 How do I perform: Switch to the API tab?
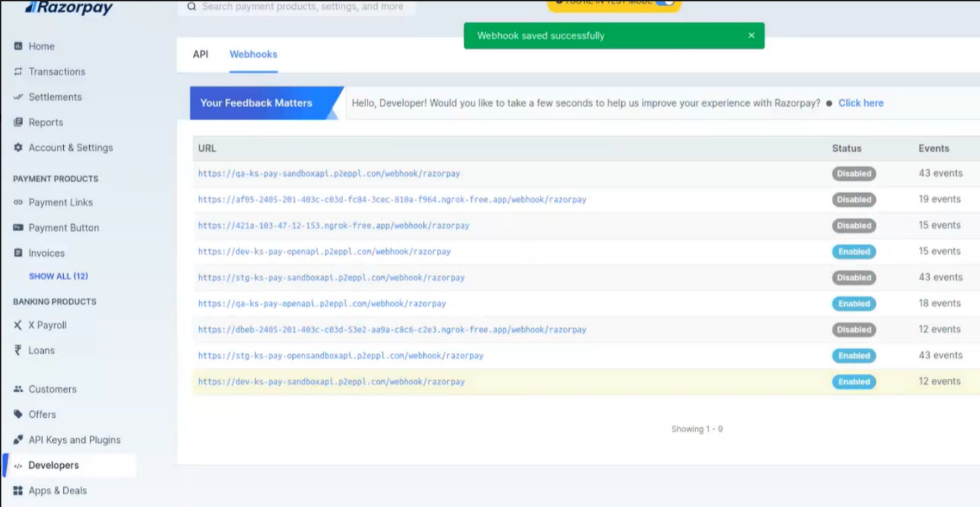200,54
